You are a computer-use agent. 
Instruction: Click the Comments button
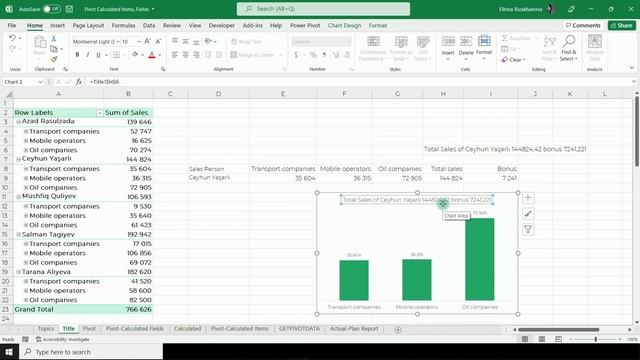coord(582,25)
